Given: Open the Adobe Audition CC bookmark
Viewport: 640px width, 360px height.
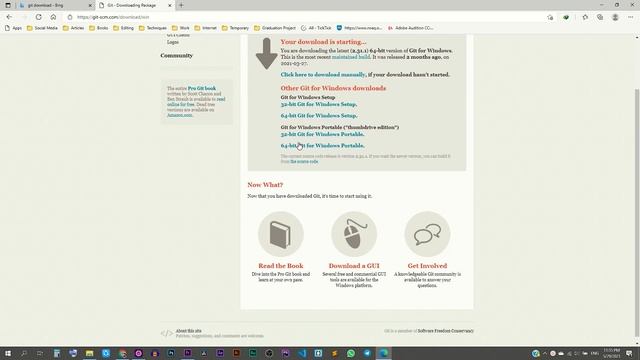Looking at the screenshot, I should click(410, 28).
